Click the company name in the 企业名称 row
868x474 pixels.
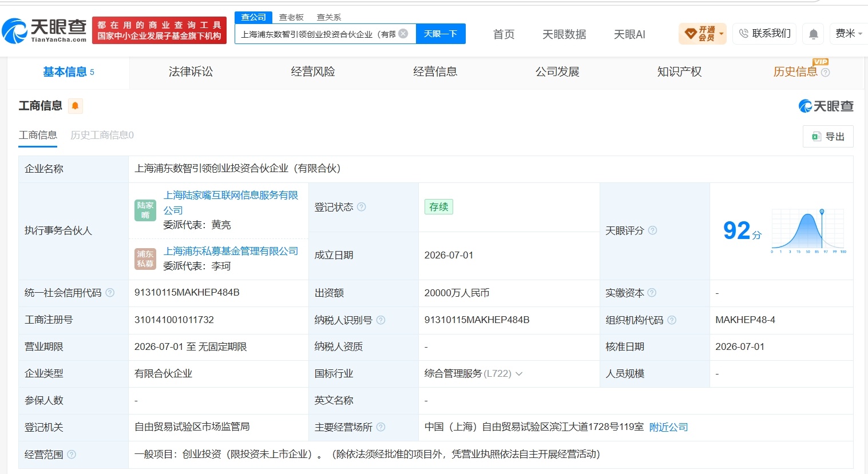tap(237, 169)
